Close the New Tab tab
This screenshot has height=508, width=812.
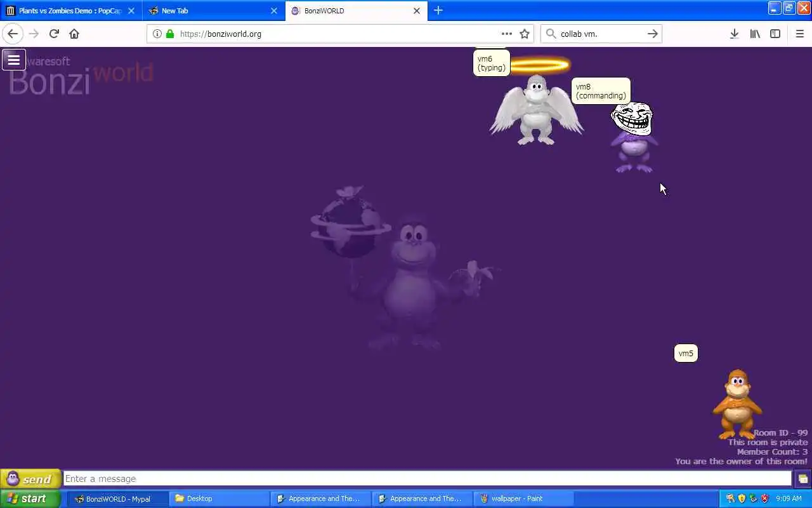pos(274,11)
